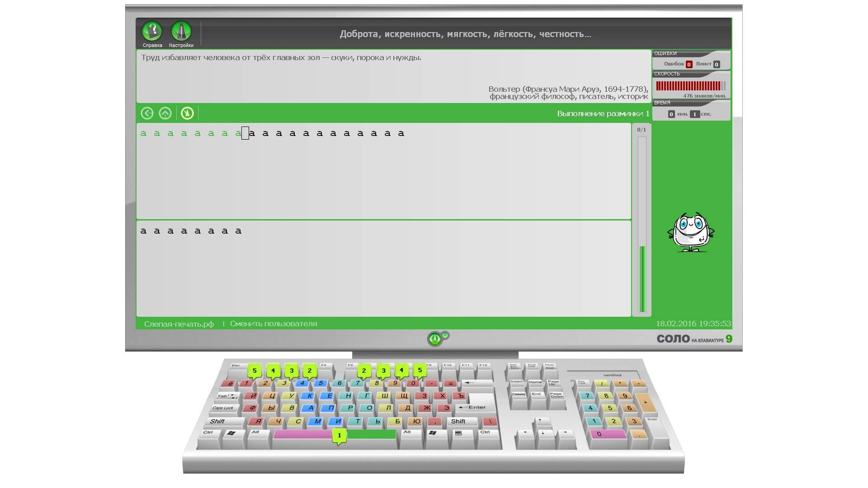868x488 pixels.
Task: Click the Ошибок error counter value
Action: click(x=689, y=64)
